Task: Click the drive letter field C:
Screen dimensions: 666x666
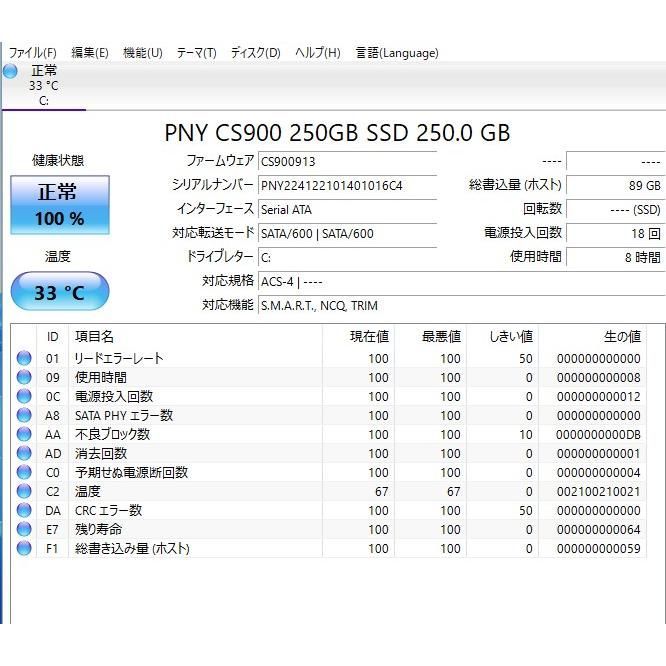Action: coord(347,257)
